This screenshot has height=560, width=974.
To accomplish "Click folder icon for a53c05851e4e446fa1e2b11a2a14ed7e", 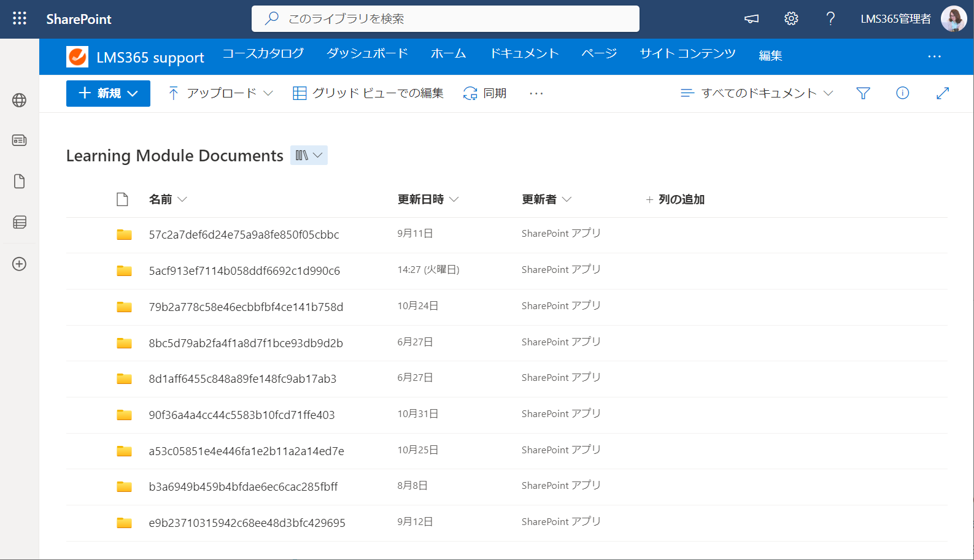I will click(124, 451).
